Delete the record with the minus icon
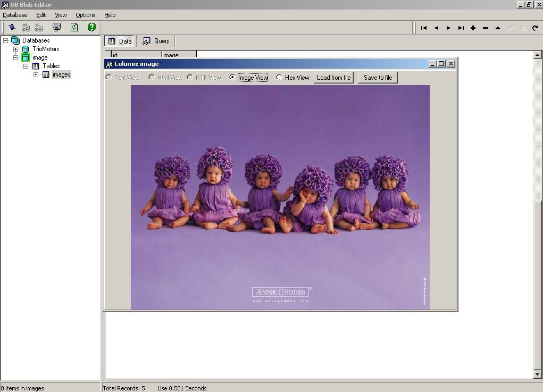 486,28
